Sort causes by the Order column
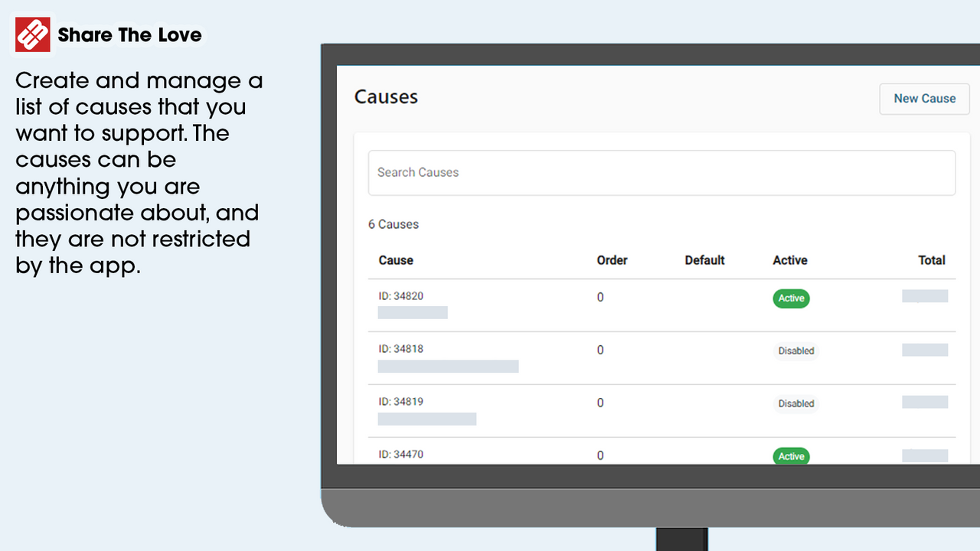This screenshot has width=980, height=551. tap(611, 260)
